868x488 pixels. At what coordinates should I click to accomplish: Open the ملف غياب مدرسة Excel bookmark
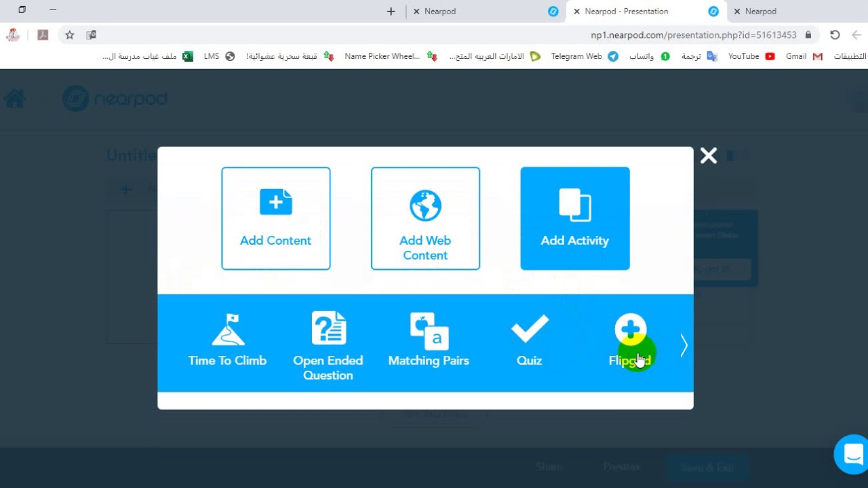[148, 56]
